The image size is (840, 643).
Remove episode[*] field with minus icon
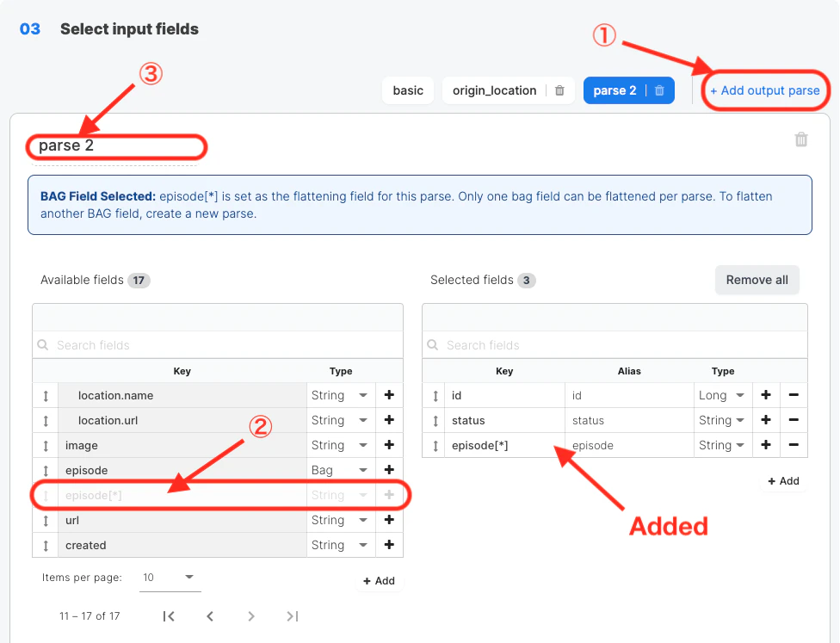coord(794,445)
